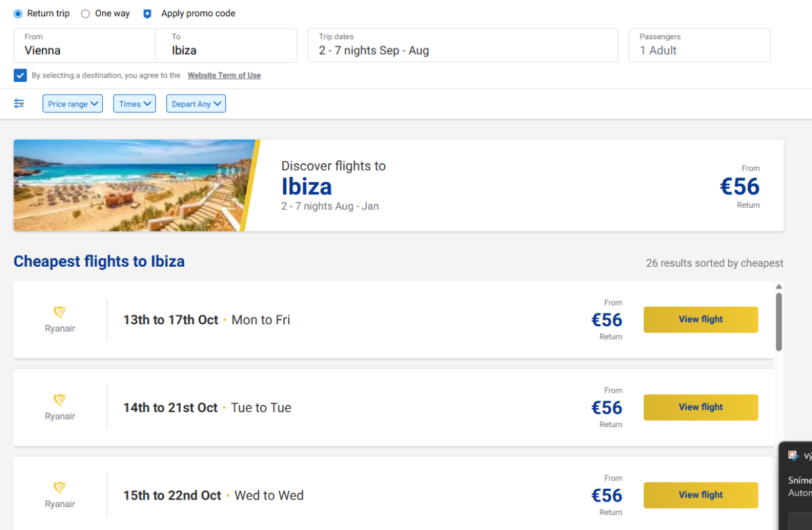This screenshot has height=530, width=812.
Task: Click the promo code tag icon
Action: click(x=148, y=14)
